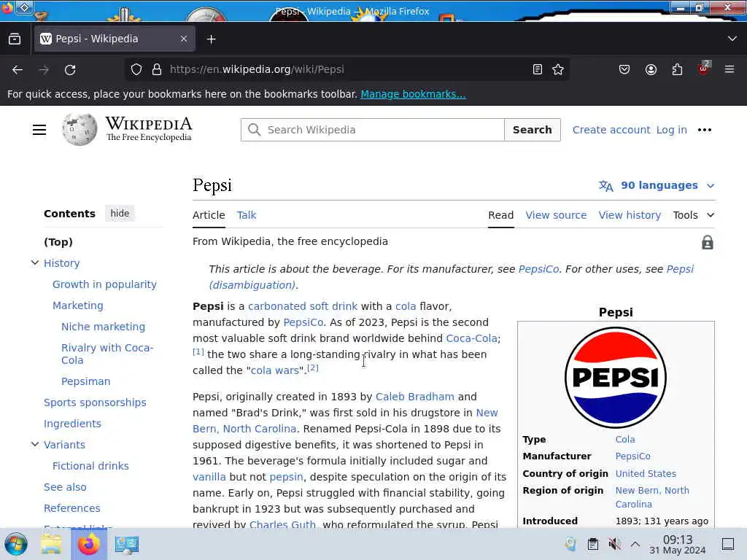747x560 pixels.
Task: Click the Search button
Action: pos(532,130)
